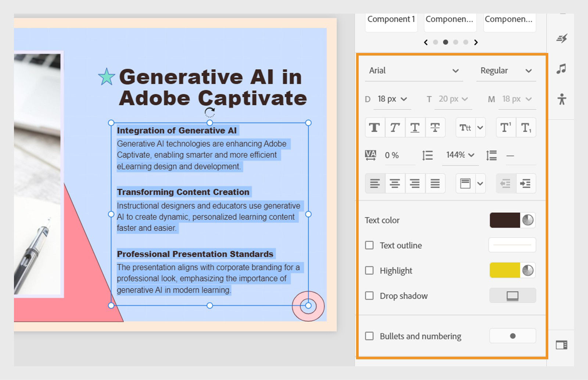Screen dimensions: 588x380
Task: Turn on Bullets and numbering
Action: click(369, 336)
